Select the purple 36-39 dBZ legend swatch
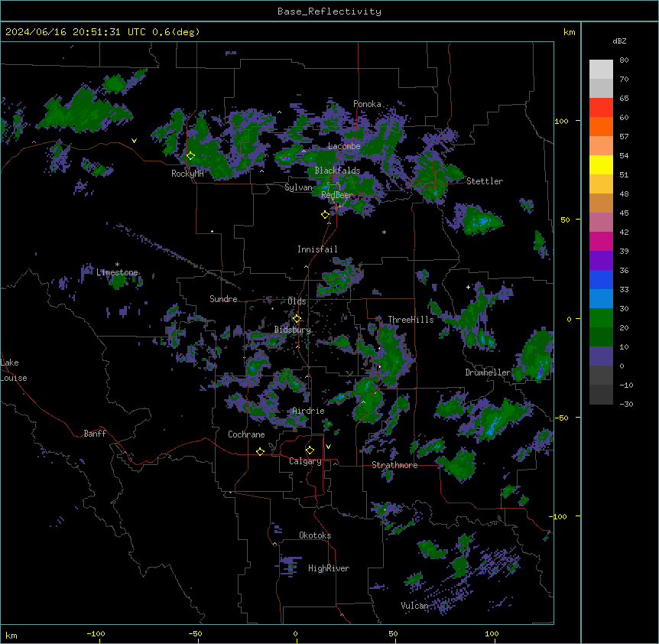The width and height of the screenshot is (659, 644). [x=601, y=261]
